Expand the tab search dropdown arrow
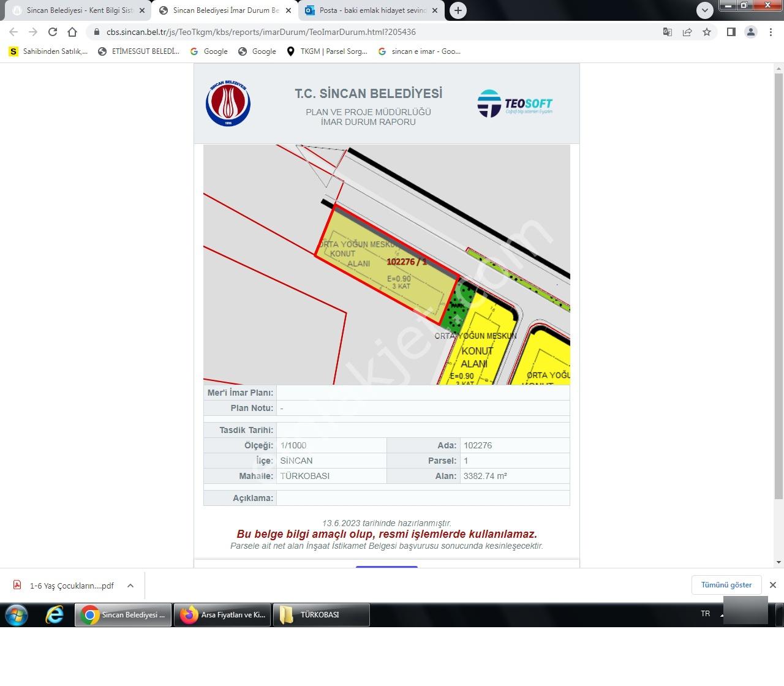Screen dimensions: 784x686 705,10
